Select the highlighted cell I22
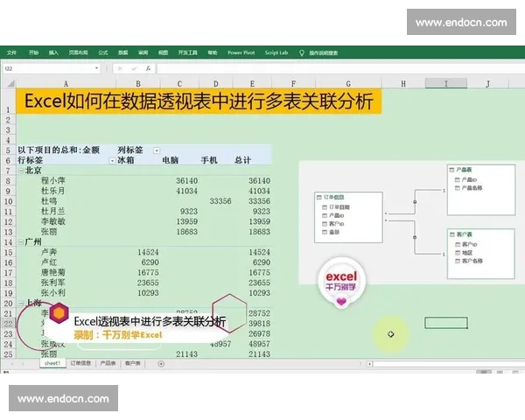 (x=446, y=323)
